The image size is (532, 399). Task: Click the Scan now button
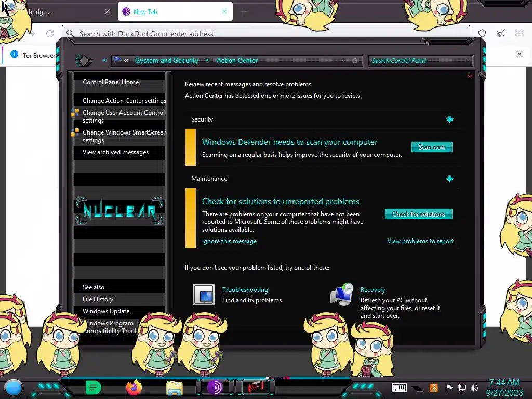(432, 147)
